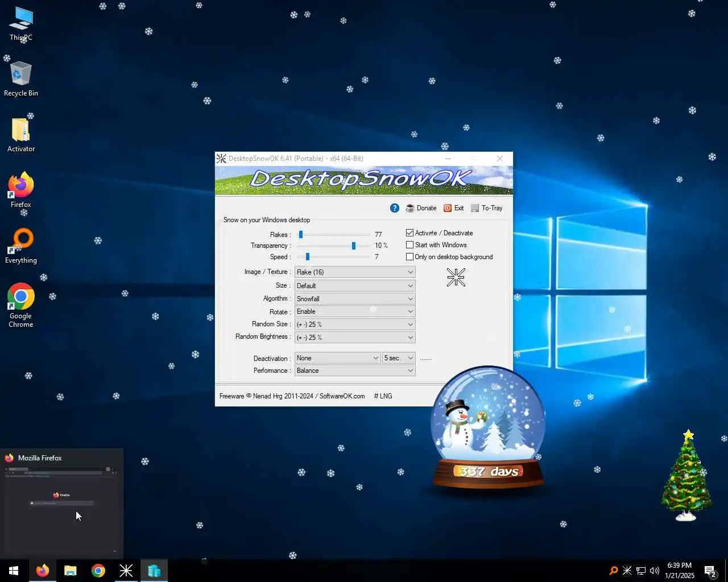Click the DesktopSnowOK snowflake taskbar icon
728x582 pixels.
click(126, 571)
